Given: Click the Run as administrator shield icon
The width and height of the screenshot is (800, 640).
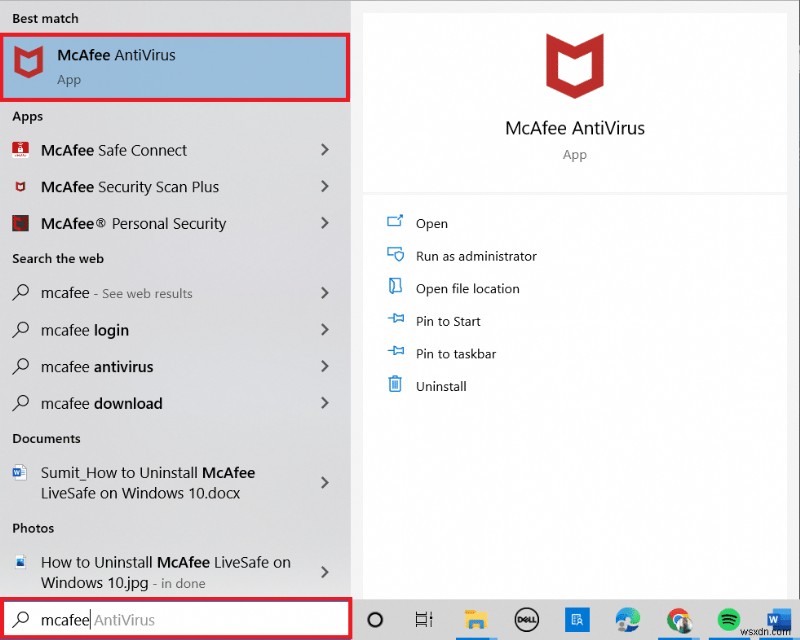Looking at the screenshot, I should (395, 254).
